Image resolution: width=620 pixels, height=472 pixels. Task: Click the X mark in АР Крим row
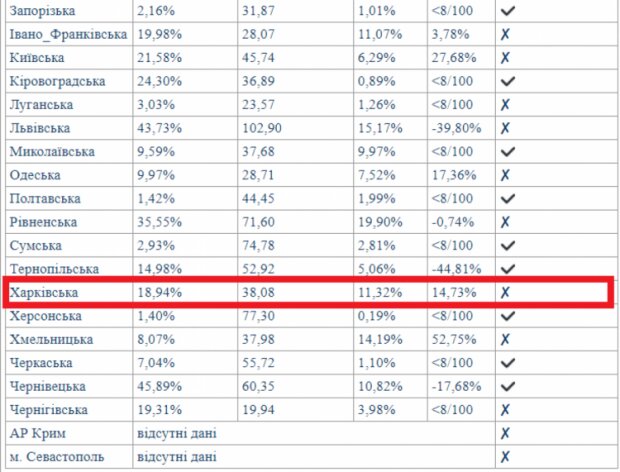[505, 433]
